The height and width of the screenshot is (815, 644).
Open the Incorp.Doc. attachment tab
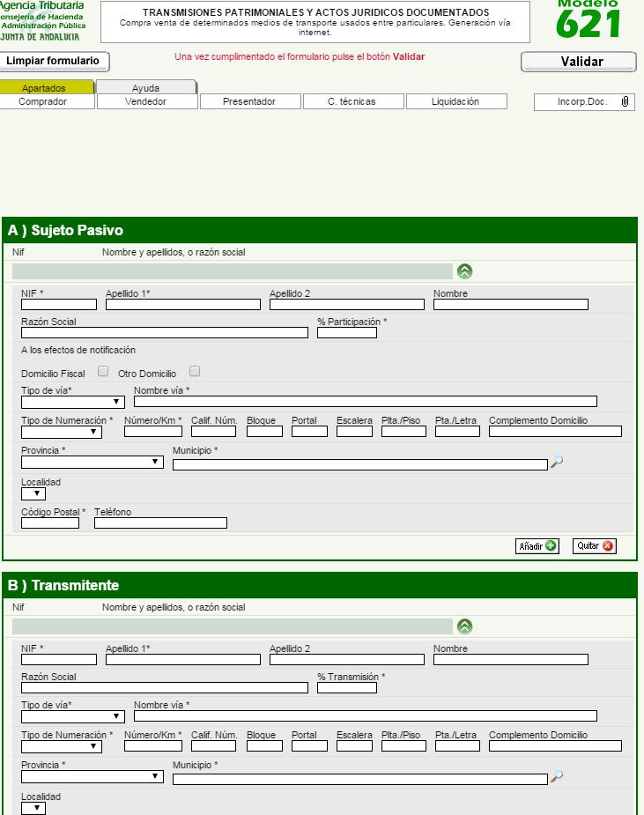(x=584, y=102)
